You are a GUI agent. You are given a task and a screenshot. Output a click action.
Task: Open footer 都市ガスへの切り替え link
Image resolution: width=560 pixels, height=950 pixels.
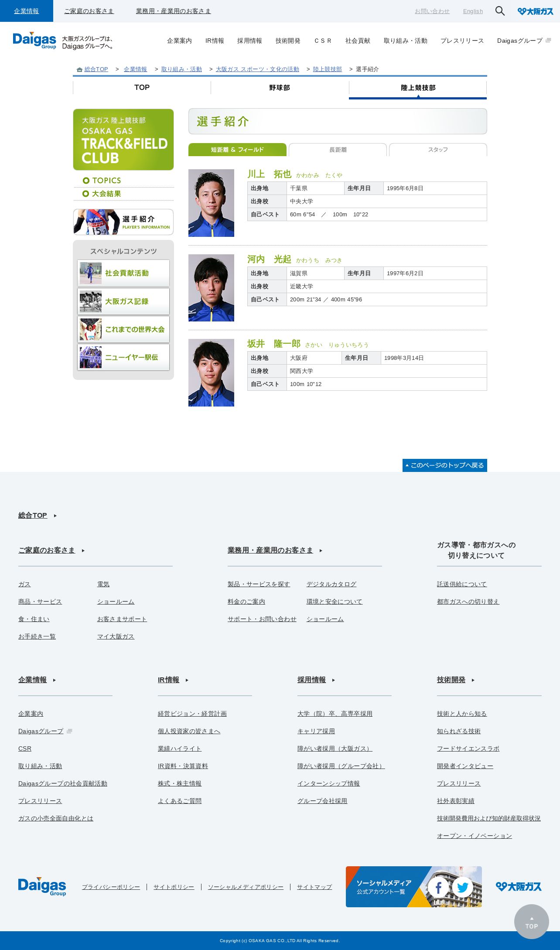click(x=468, y=602)
